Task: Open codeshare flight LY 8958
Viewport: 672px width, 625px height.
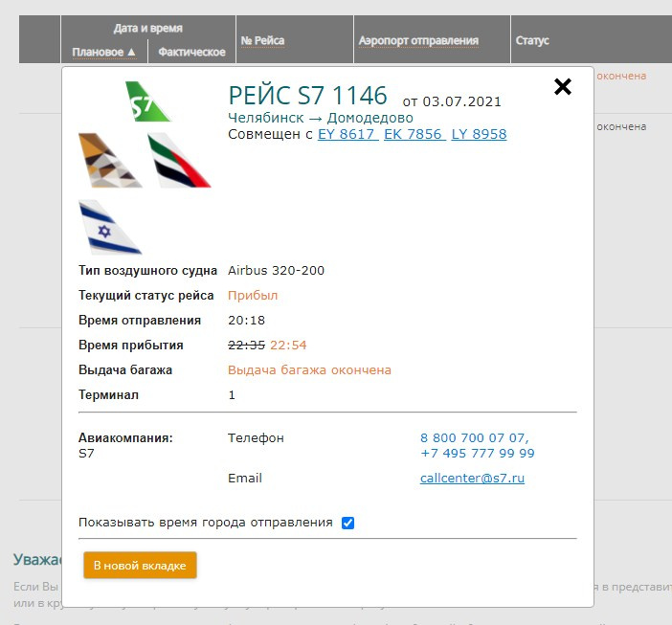Action: point(479,134)
